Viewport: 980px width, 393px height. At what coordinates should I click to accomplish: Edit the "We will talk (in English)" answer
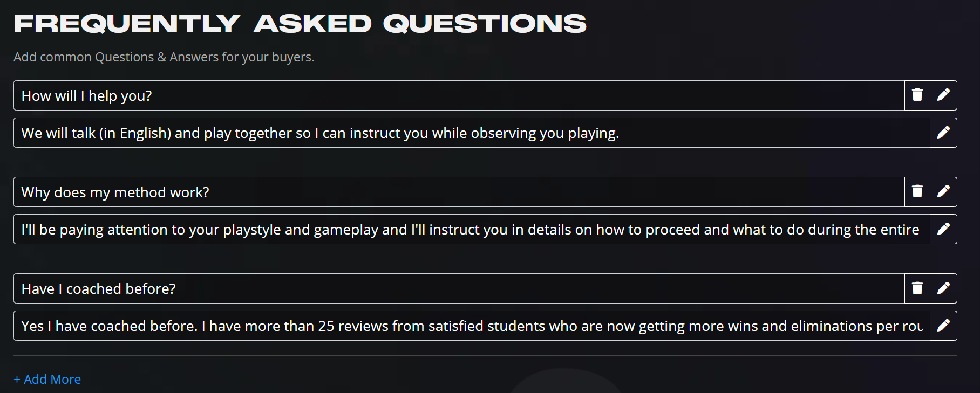click(x=943, y=133)
